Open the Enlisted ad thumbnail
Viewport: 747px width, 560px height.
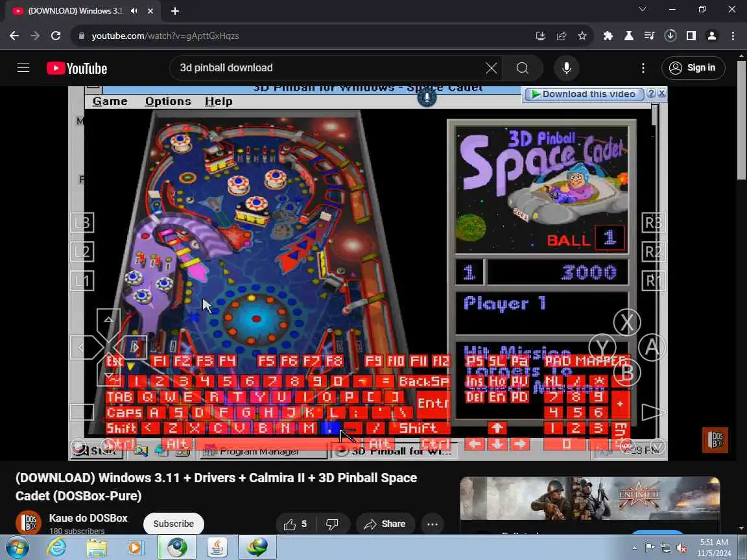[590, 498]
